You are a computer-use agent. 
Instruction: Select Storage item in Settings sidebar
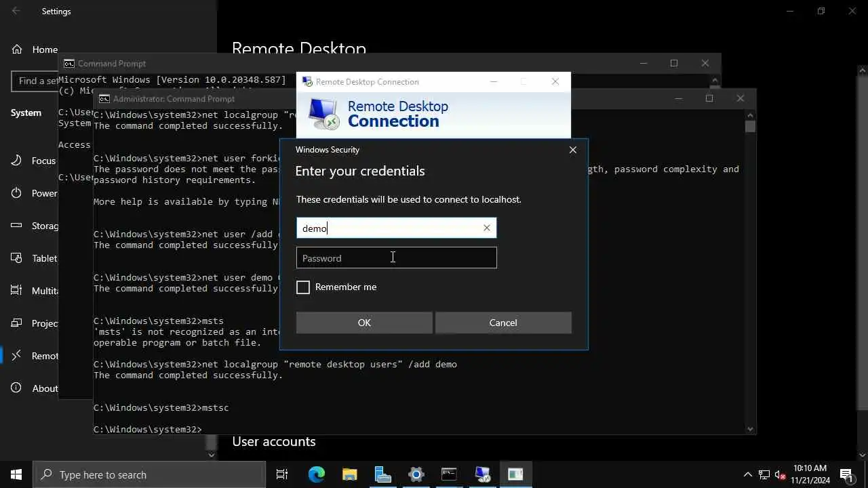point(35,226)
